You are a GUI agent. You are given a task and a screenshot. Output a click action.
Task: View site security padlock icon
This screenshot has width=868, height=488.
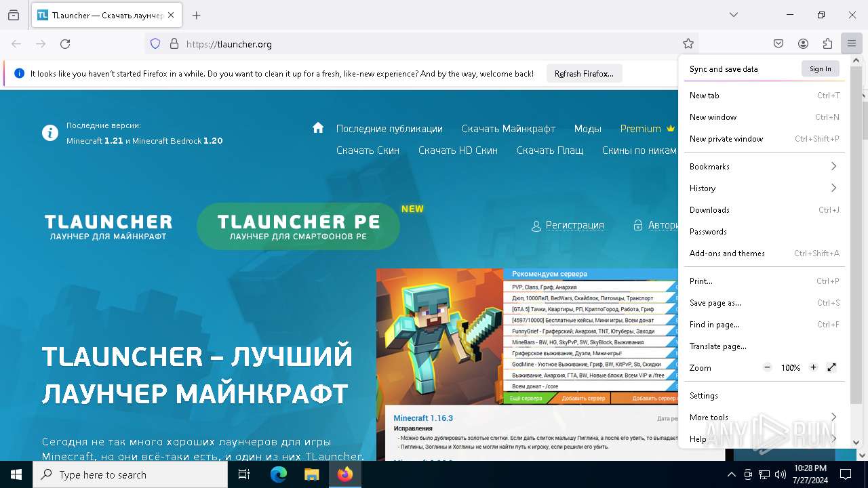coord(174,44)
